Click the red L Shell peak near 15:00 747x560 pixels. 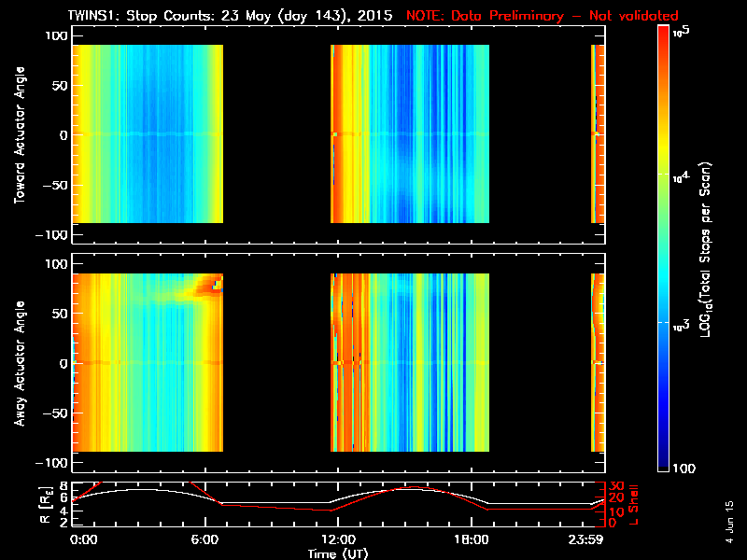point(415,487)
